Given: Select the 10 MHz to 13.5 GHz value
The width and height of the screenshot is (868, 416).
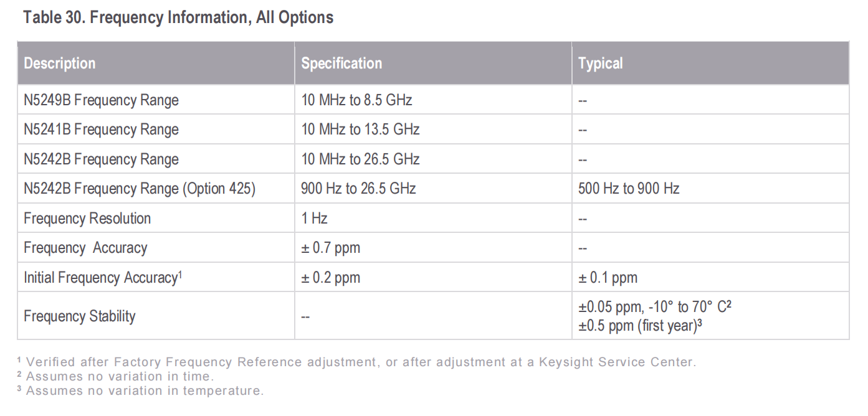Looking at the screenshot, I should [x=360, y=130].
